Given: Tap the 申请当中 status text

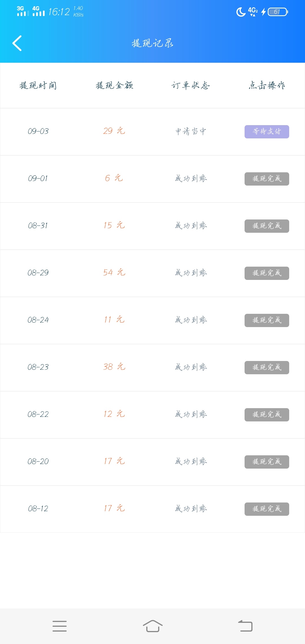Looking at the screenshot, I should point(191,131).
